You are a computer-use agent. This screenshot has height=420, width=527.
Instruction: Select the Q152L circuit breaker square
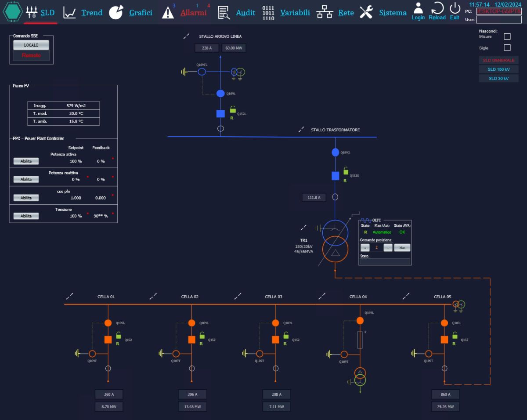220,113
